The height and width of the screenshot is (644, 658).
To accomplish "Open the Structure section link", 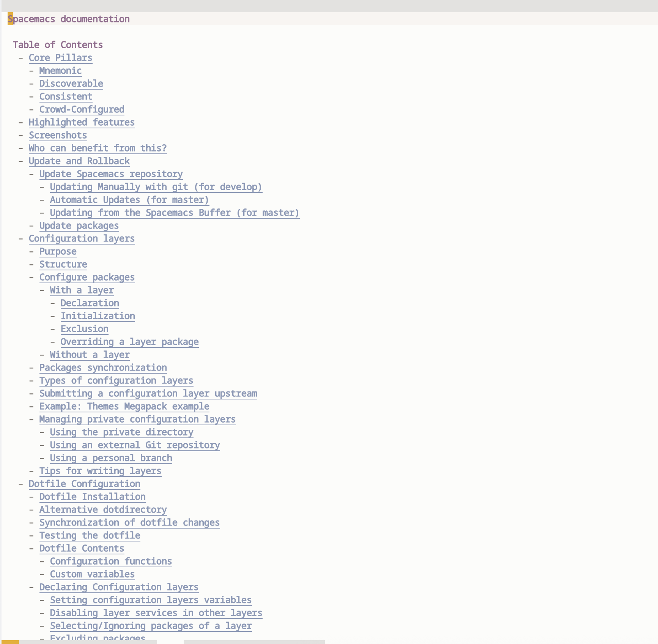I will pos(63,264).
